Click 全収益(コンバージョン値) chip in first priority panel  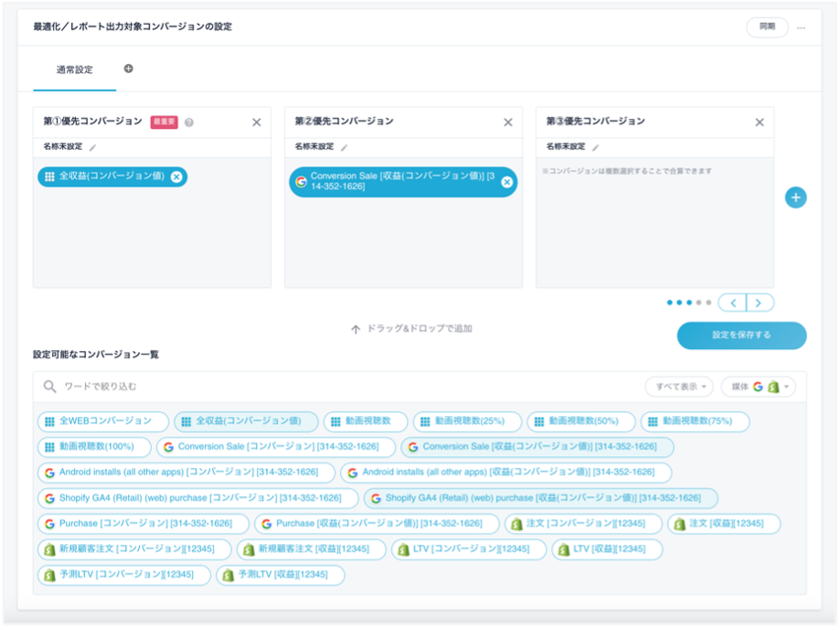point(112,176)
